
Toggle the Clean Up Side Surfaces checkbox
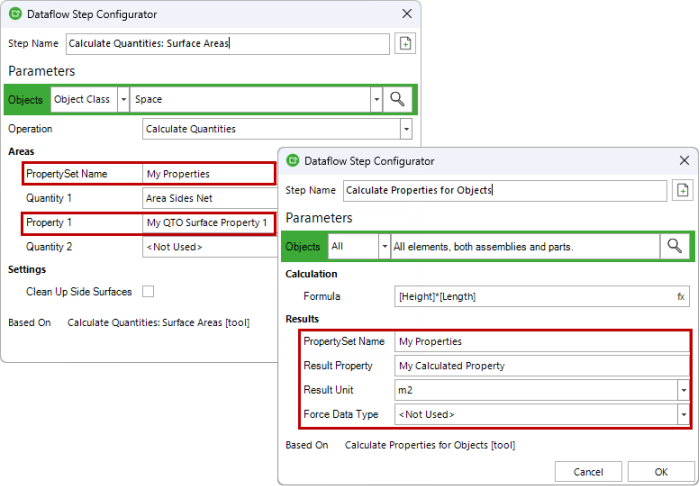[x=148, y=291]
